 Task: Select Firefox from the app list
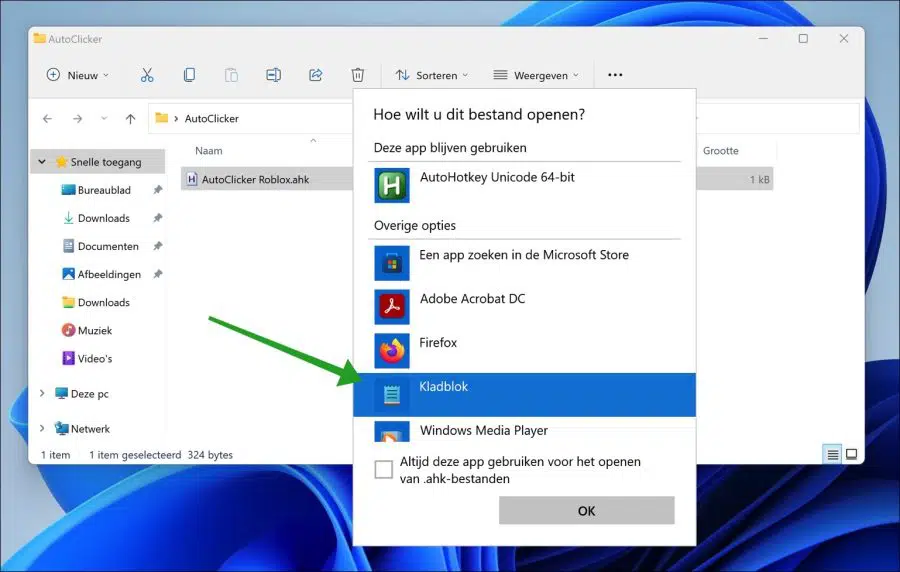point(524,351)
